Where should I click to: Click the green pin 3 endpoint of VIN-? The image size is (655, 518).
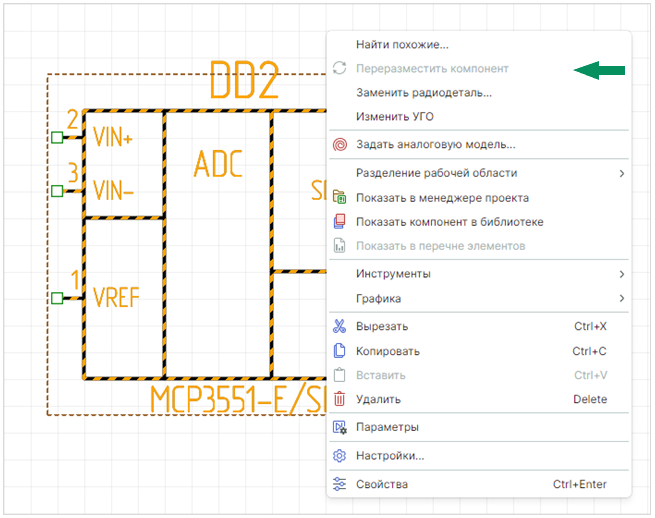coord(57,191)
